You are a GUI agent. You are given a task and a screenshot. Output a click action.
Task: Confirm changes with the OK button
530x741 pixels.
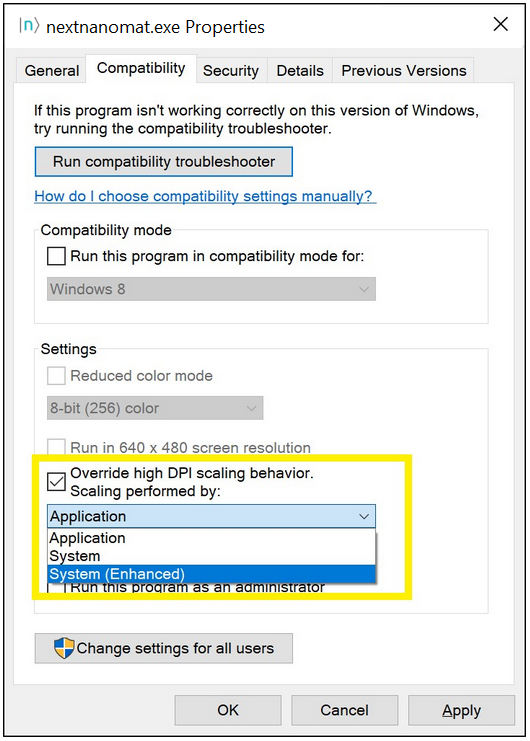click(228, 710)
